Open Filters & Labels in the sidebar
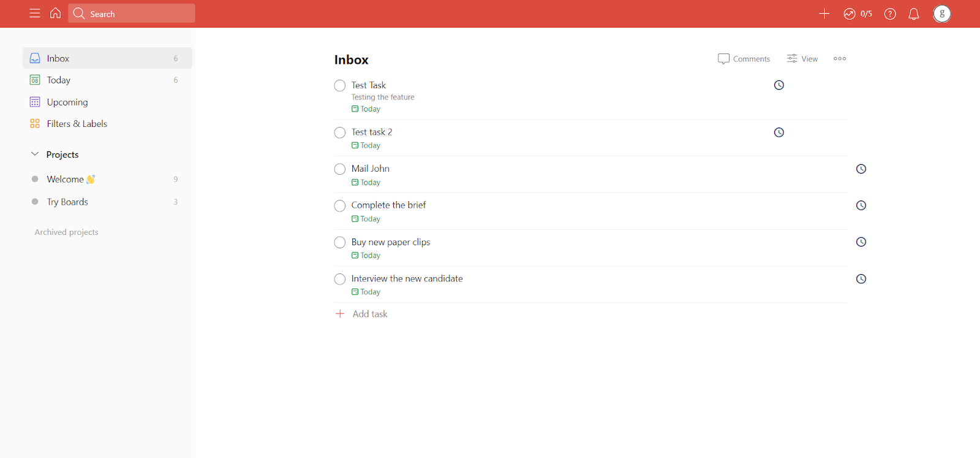The width and height of the screenshot is (980, 458). point(108,124)
